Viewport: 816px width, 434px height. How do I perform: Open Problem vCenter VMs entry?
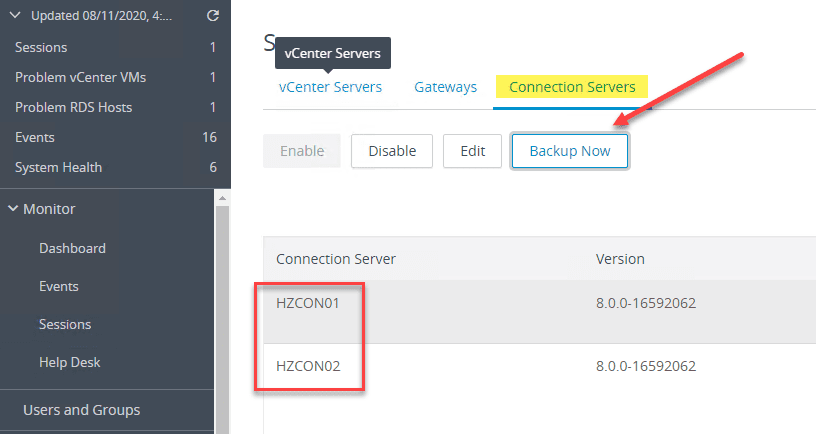115,78
